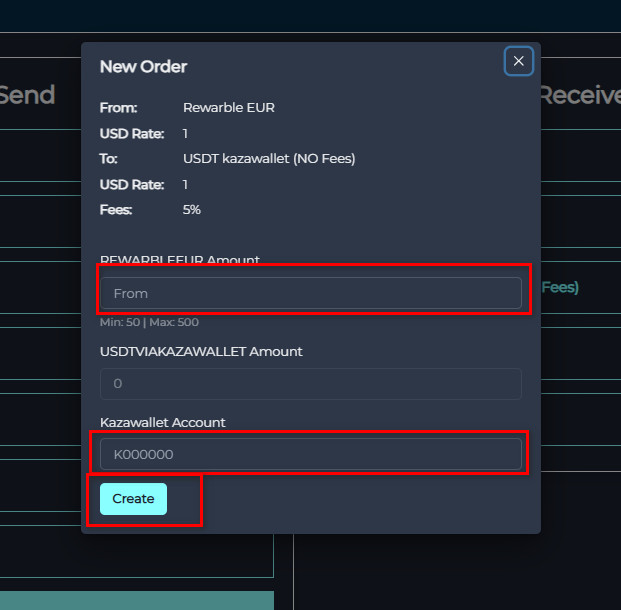621x610 pixels.
Task: Click the 'Min: 50 | Max: 500' hint
Action: 149,322
